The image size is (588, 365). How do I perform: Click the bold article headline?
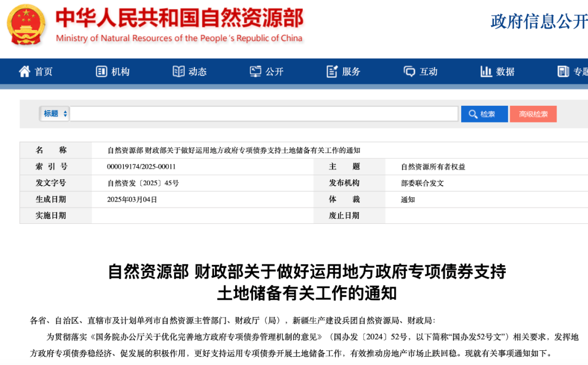(x=307, y=282)
